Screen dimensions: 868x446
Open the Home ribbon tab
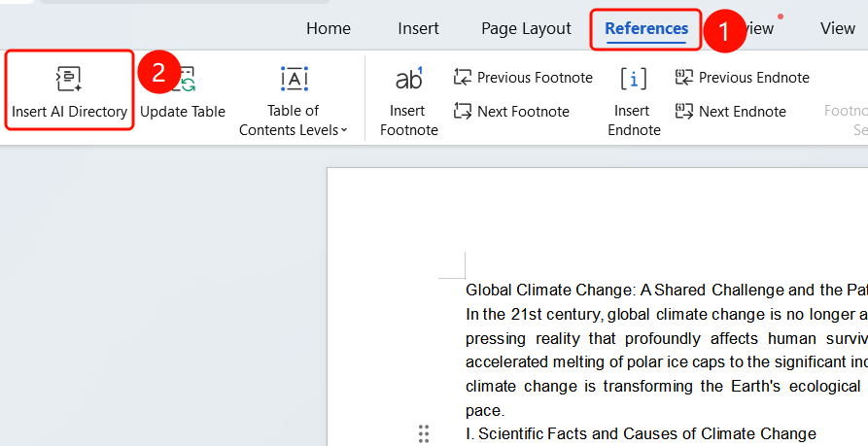(329, 28)
